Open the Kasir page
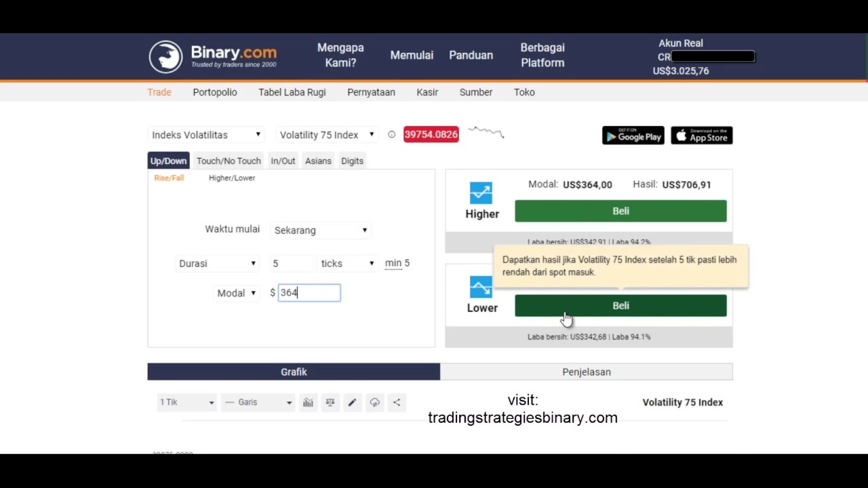The width and height of the screenshot is (868, 488). coord(427,92)
